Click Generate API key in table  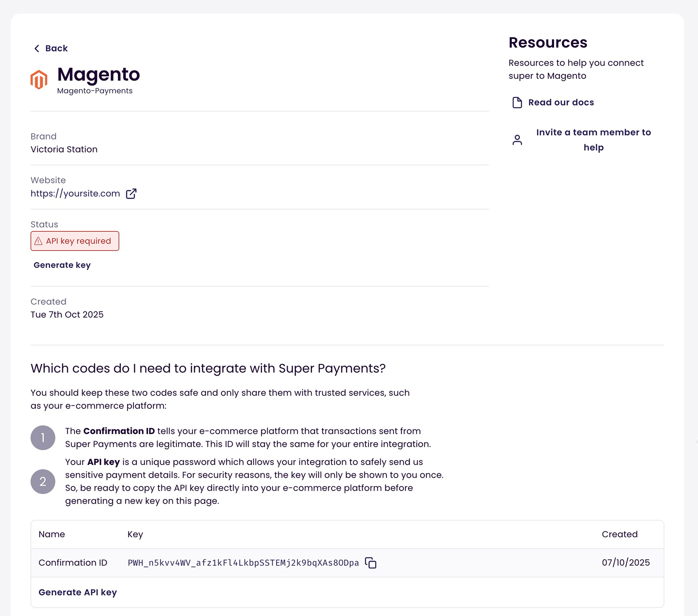pyautogui.click(x=78, y=592)
